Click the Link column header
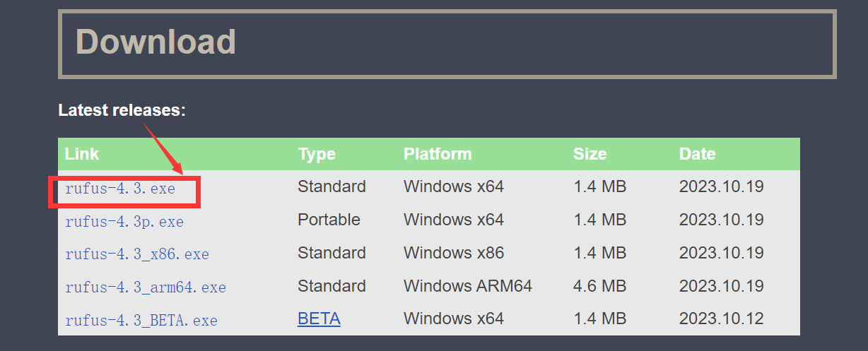Viewport: 868px width, 351px height. 82,154
